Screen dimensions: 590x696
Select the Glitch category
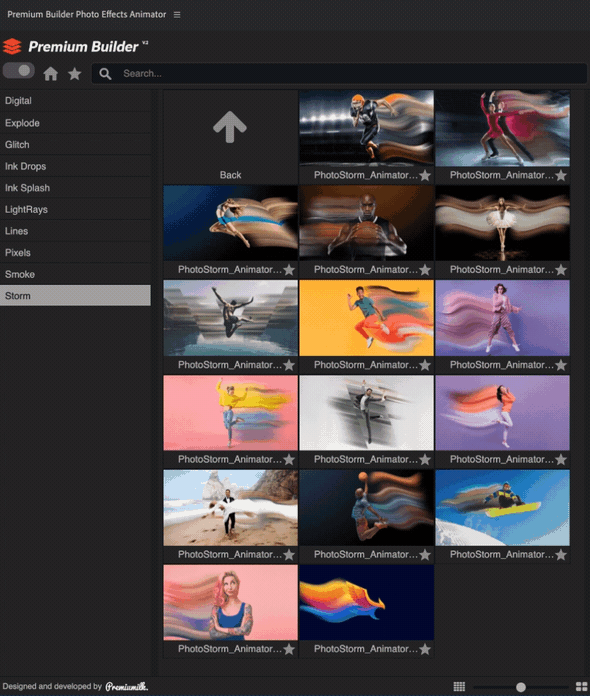point(75,145)
